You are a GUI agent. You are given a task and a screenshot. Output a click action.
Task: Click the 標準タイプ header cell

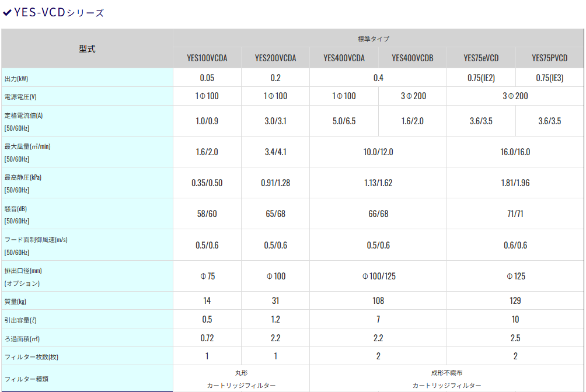coord(378,38)
